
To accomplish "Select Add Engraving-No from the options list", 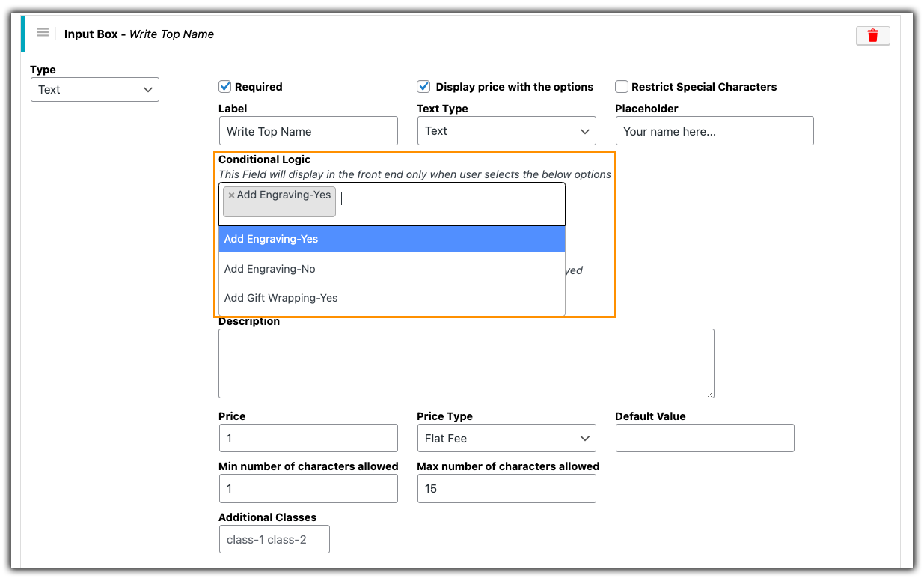I will click(269, 268).
